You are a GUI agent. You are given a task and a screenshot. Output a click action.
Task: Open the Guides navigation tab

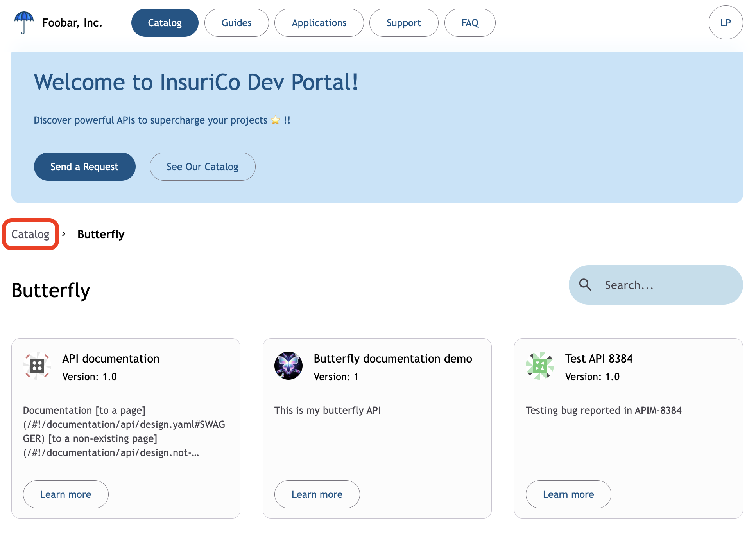click(236, 23)
